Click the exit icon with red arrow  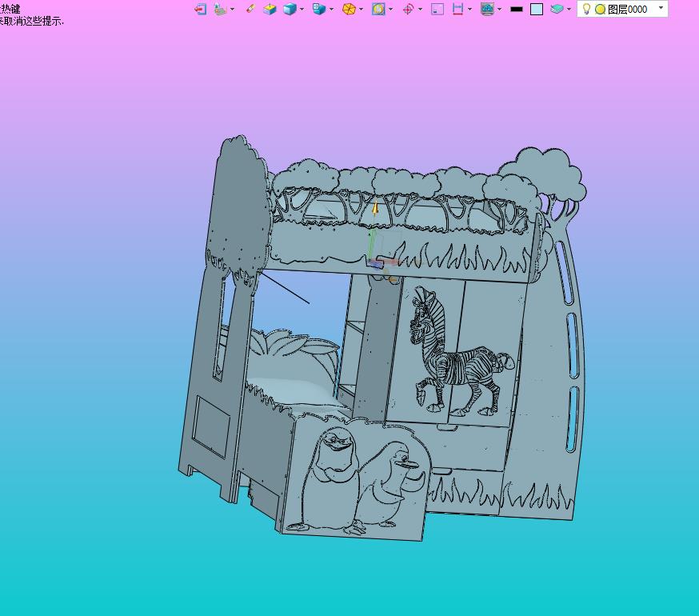tap(201, 10)
